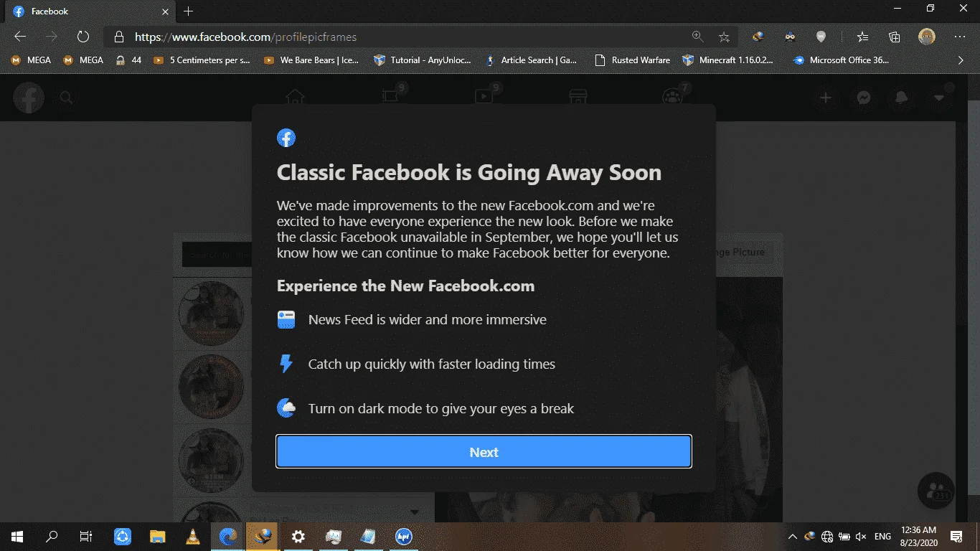The width and height of the screenshot is (980, 551).
Task: Select the first profile frame thumbnail
Action: coord(212,313)
